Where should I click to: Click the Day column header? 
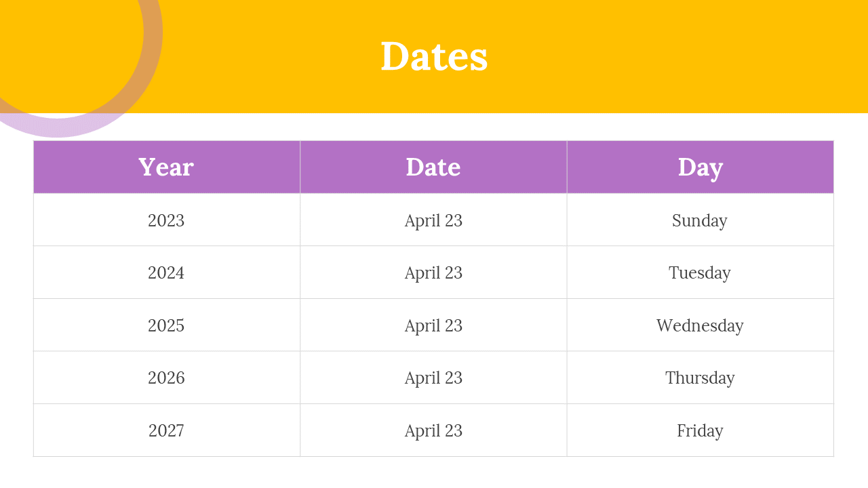click(701, 167)
